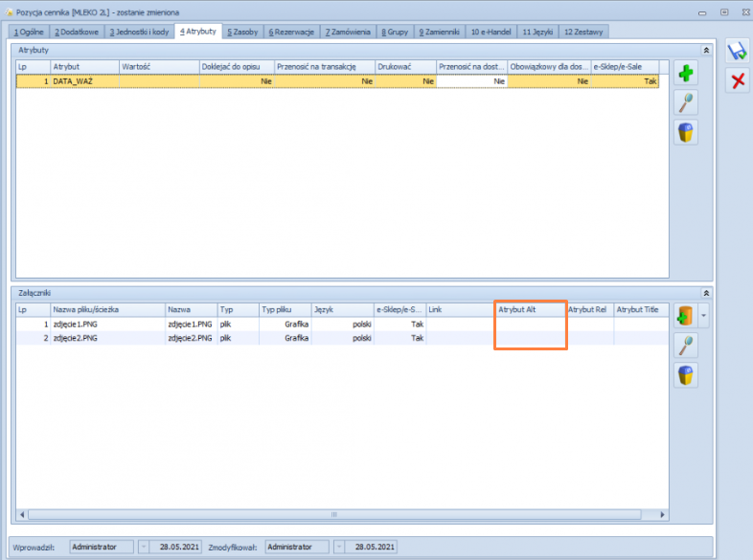Open the 8 Grupy tab
This screenshot has height=560, width=753.
395,33
